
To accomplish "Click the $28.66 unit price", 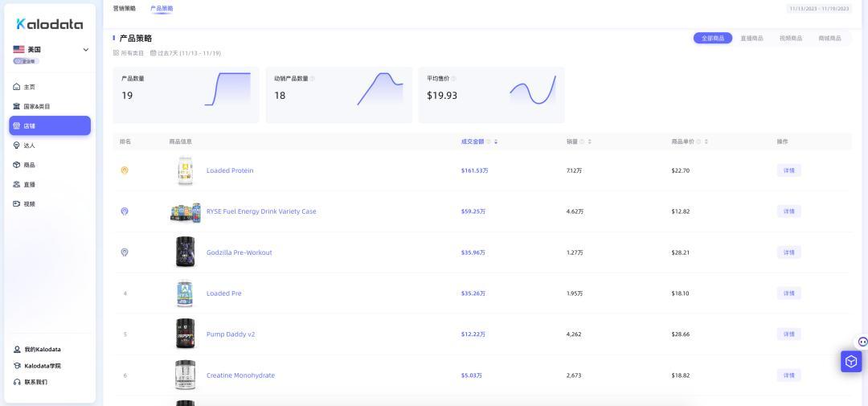I will click(681, 334).
